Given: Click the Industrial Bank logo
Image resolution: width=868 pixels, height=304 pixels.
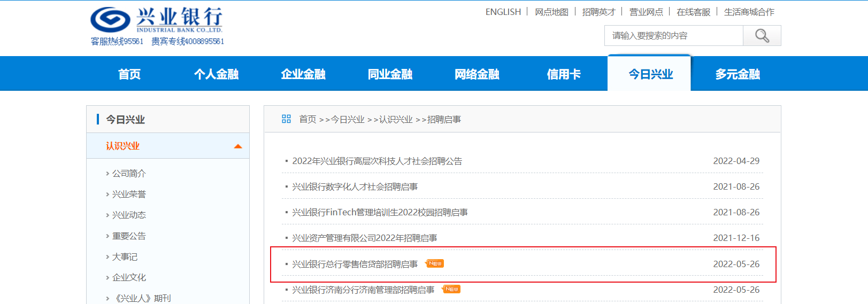Looking at the screenshot, I should [x=156, y=20].
